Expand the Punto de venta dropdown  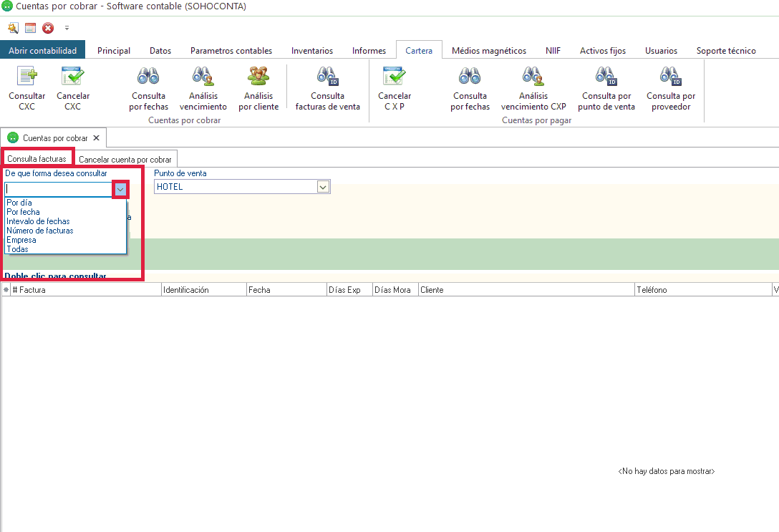323,187
